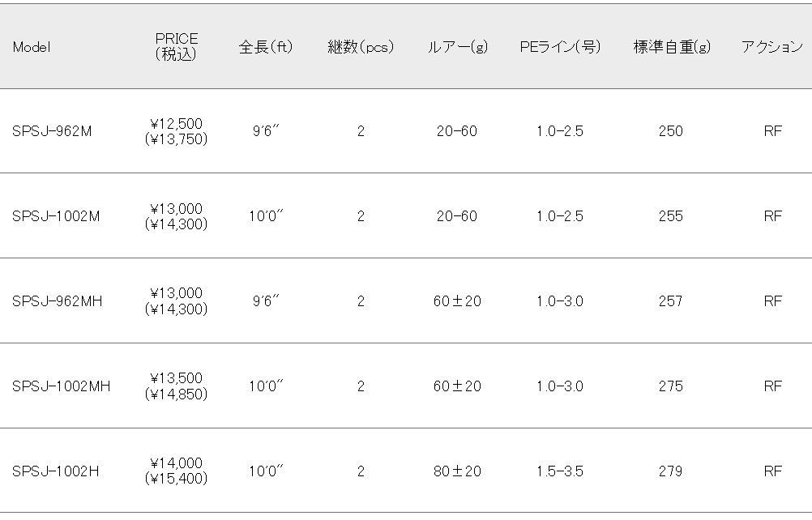Click the ¥12,500 price cell
Viewport: 812px width, 520px height.
click(x=176, y=124)
